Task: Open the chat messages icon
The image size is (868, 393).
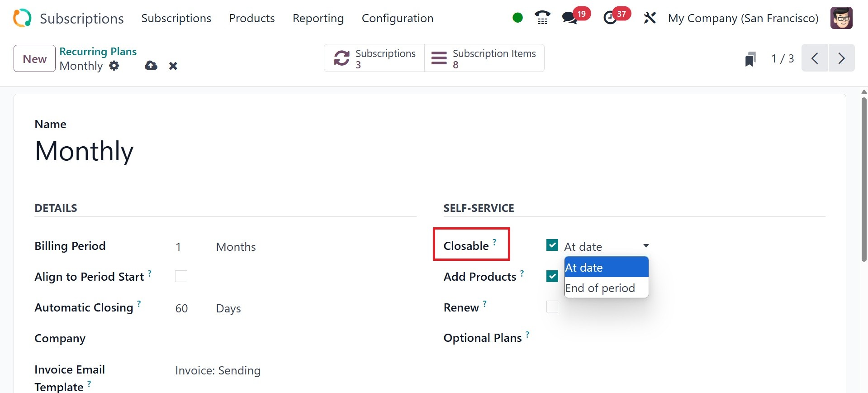Action: 569,18
